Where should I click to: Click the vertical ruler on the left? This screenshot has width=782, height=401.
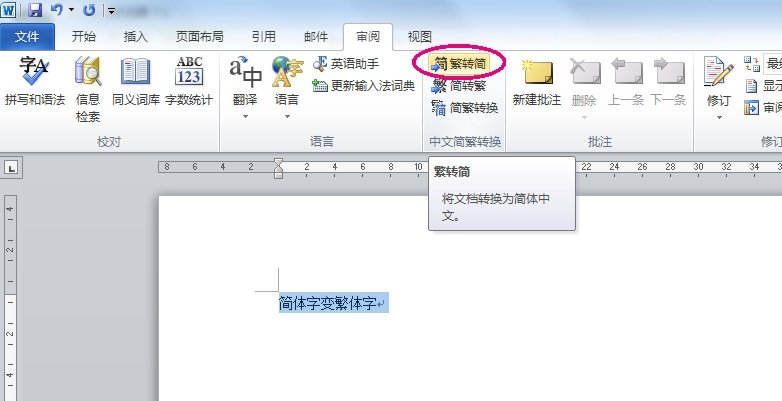10,298
